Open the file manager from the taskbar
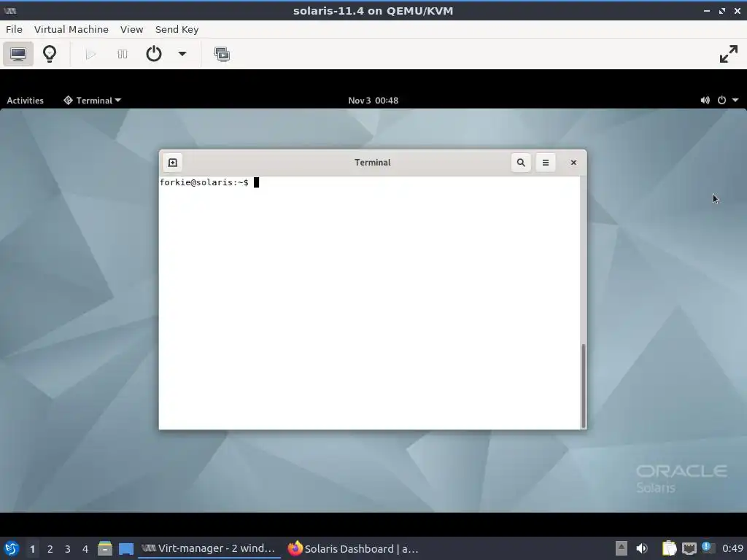This screenshot has width=747, height=560. tap(105, 548)
